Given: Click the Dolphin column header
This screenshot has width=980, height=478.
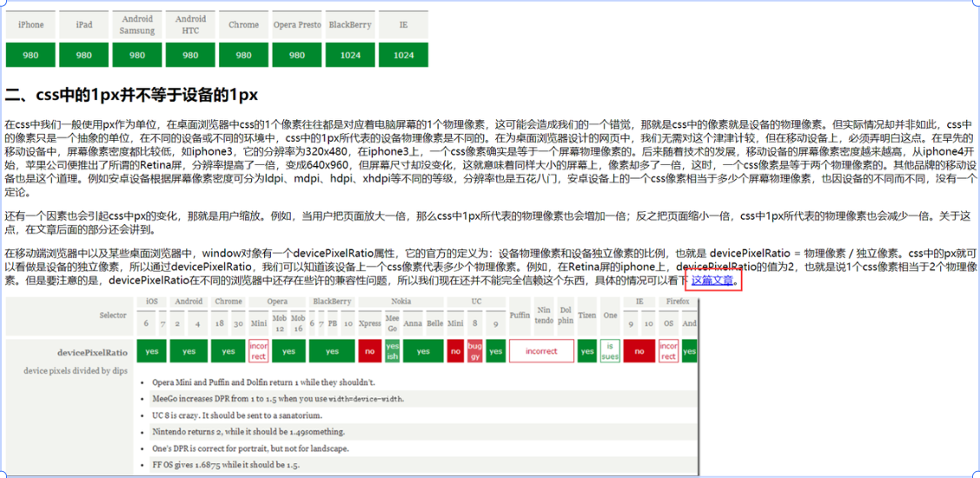Looking at the screenshot, I should 565,315.
